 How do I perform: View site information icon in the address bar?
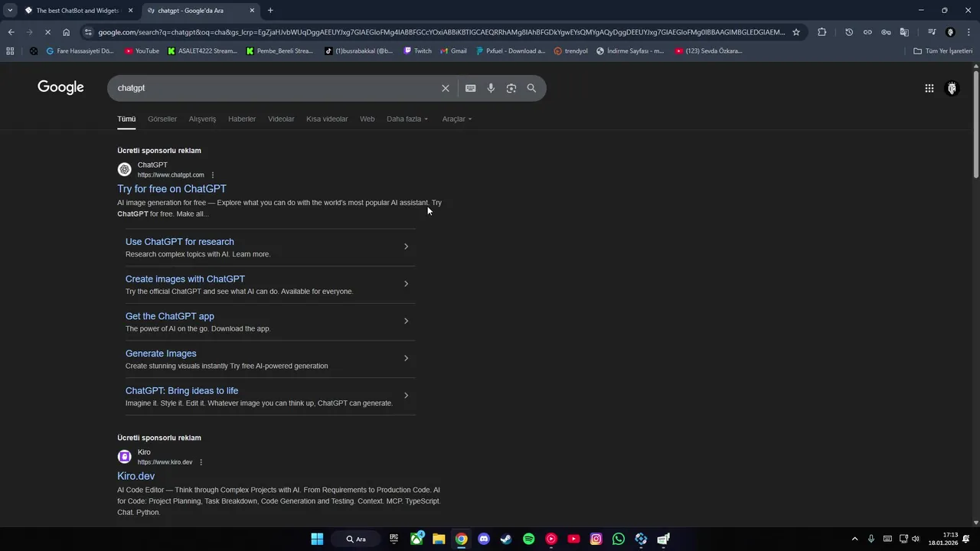(88, 32)
